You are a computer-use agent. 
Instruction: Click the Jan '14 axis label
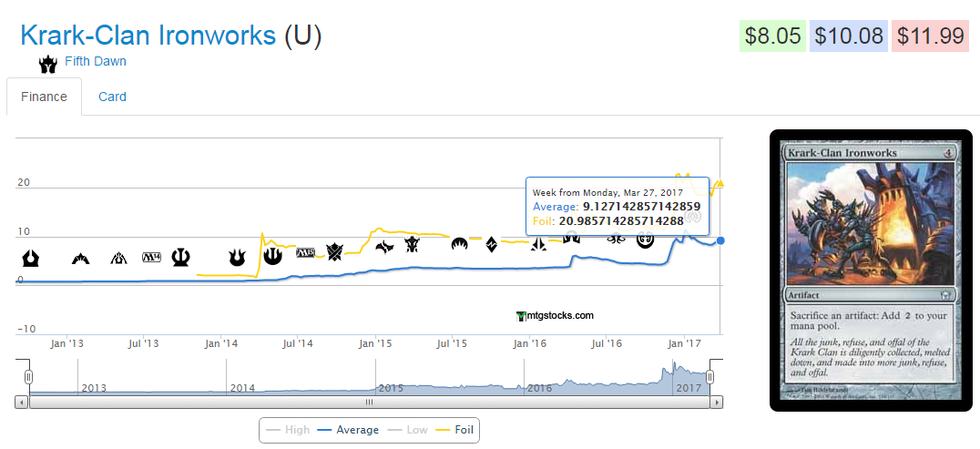221,344
